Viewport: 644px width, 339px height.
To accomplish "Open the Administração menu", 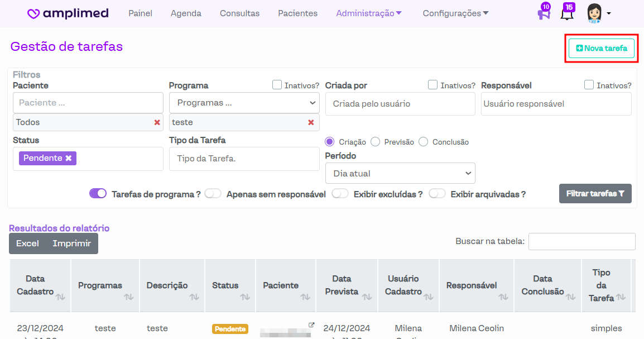I will point(368,13).
